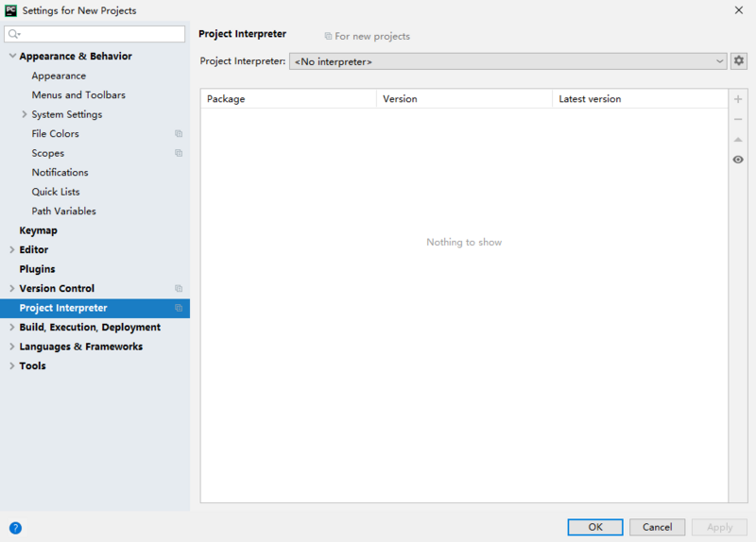
Task: Click project-level icon beside File Colors
Action: coord(179,133)
